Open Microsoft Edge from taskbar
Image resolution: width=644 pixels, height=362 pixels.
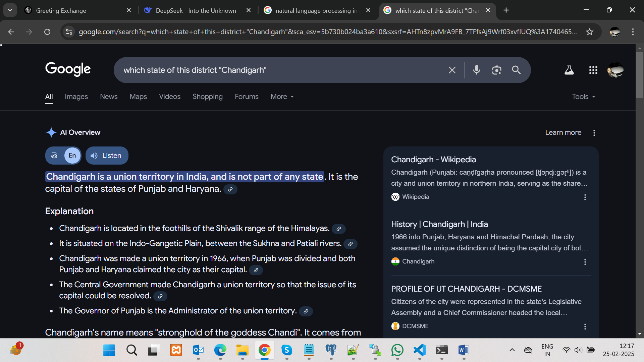(220, 350)
